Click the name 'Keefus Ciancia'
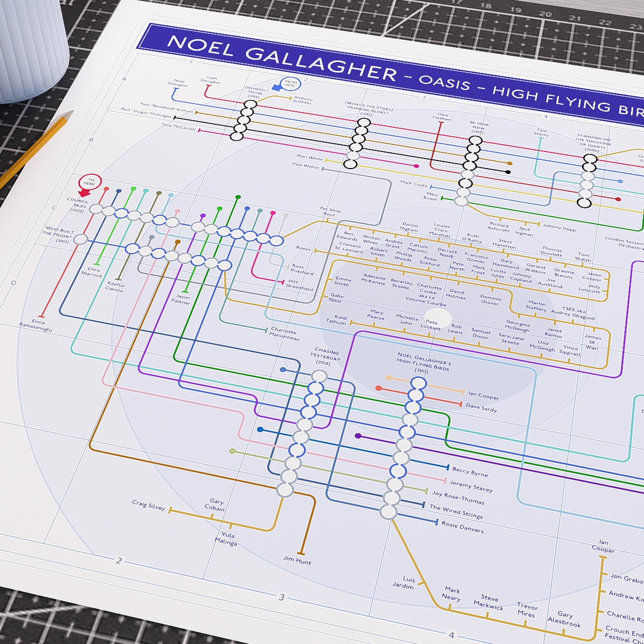 tap(115, 287)
